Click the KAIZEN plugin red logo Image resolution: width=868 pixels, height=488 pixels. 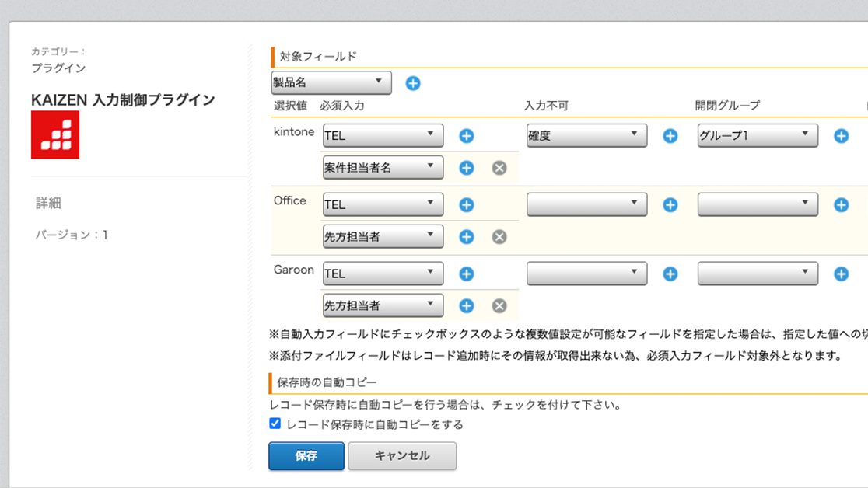[55, 134]
